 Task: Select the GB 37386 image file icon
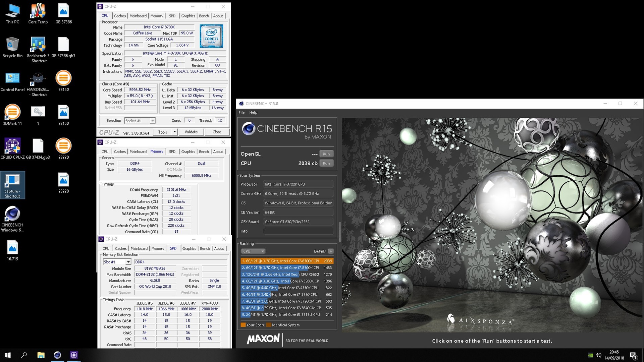(63, 13)
